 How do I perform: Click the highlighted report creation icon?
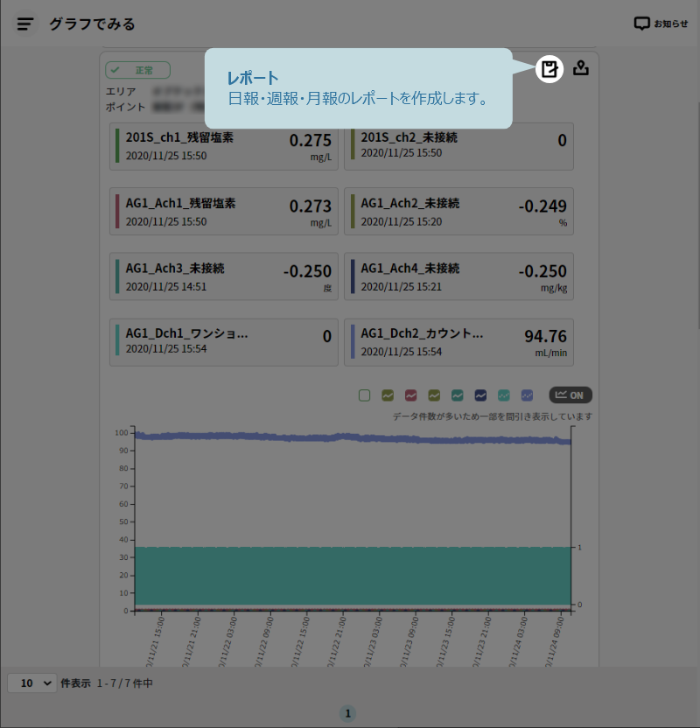pyautogui.click(x=549, y=69)
